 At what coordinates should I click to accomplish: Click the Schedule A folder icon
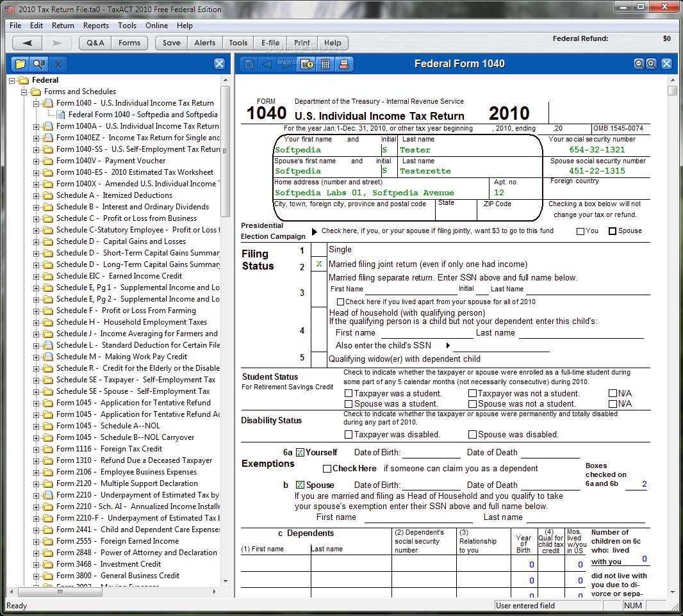[48, 195]
